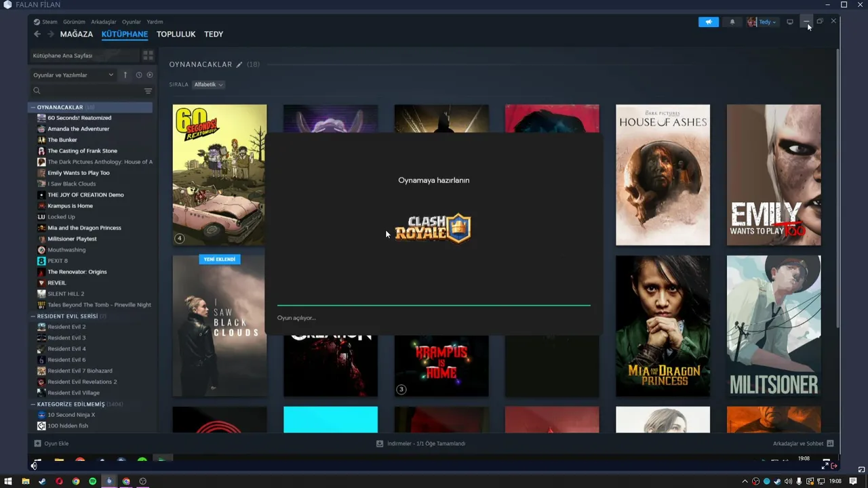The height and width of the screenshot is (488, 868).
Task: Select The Bunker in the sidebar
Action: click(62, 140)
